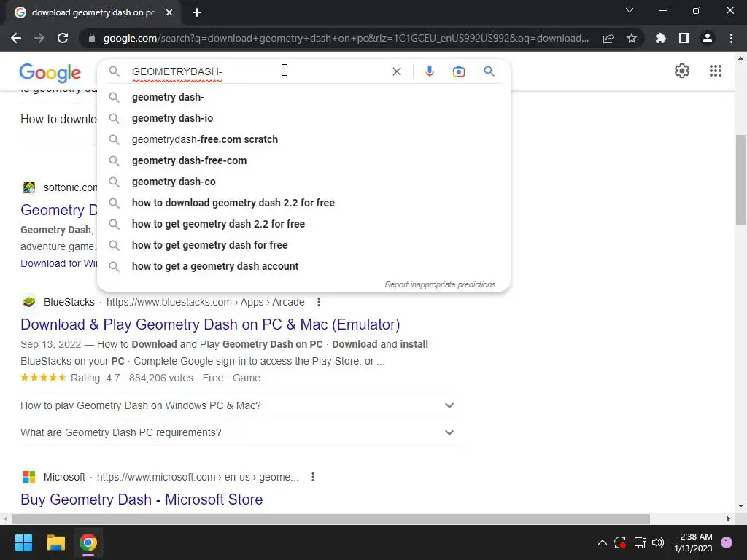Screen dimensions: 747x560
Task: Open File Explorer from taskbar
Action: (55, 542)
